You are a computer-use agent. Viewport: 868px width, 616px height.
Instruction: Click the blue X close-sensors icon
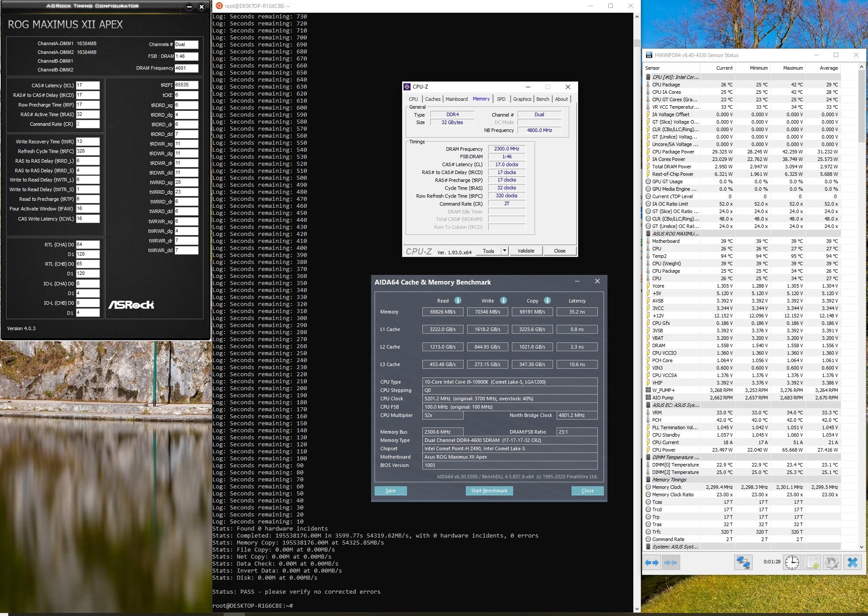[852, 562]
